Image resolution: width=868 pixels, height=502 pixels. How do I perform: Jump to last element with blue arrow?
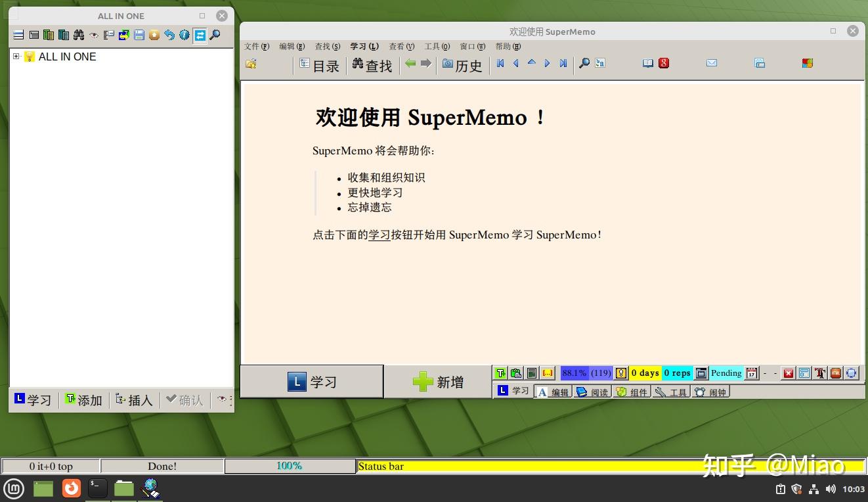click(x=563, y=64)
